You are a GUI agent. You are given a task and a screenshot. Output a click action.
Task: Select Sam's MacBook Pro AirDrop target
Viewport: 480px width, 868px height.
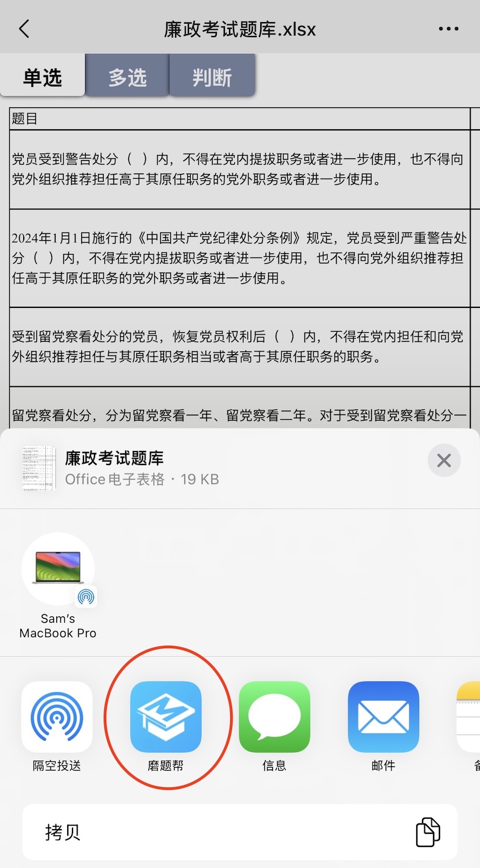pos(58,586)
